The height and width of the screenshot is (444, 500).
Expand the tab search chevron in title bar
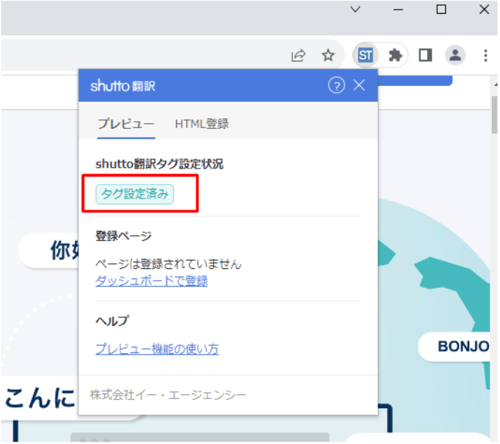click(x=355, y=9)
